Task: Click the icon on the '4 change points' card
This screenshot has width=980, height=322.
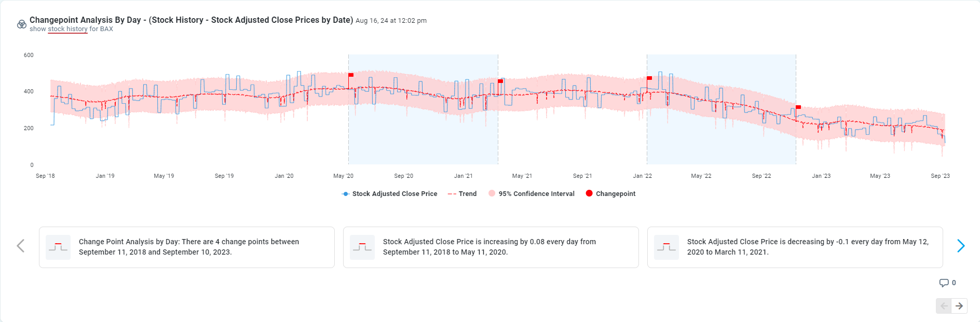Action: click(x=58, y=247)
